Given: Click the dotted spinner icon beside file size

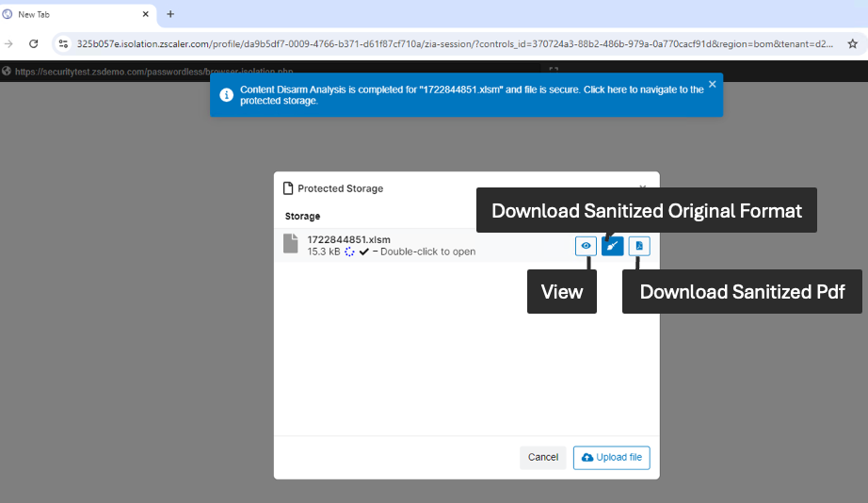Looking at the screenshot, I should coord(349,252).
